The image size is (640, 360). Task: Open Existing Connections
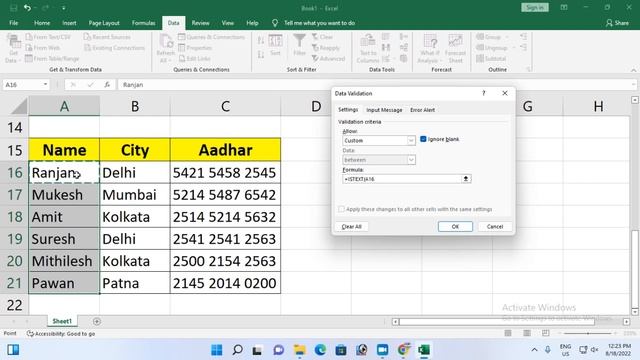click(x=114, y=48)
